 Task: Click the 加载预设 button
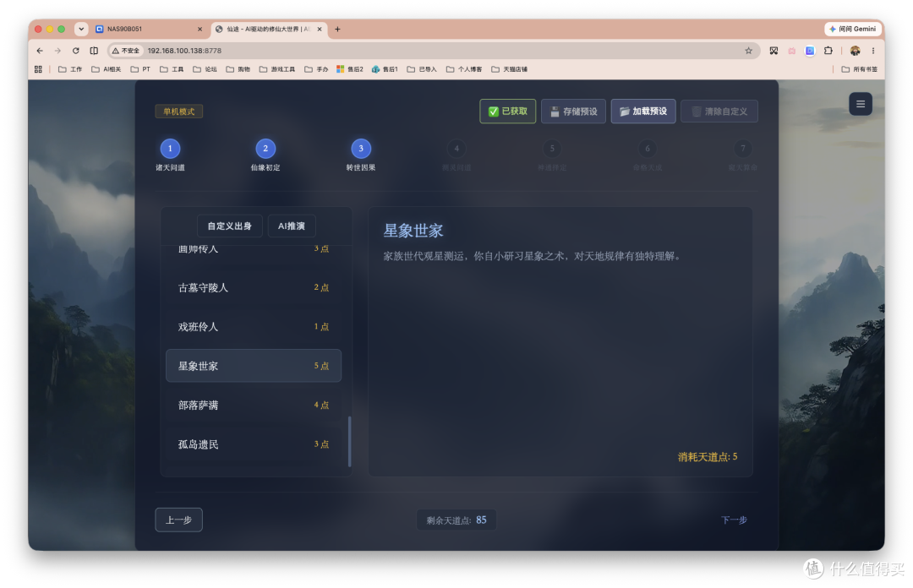point(643,112)
